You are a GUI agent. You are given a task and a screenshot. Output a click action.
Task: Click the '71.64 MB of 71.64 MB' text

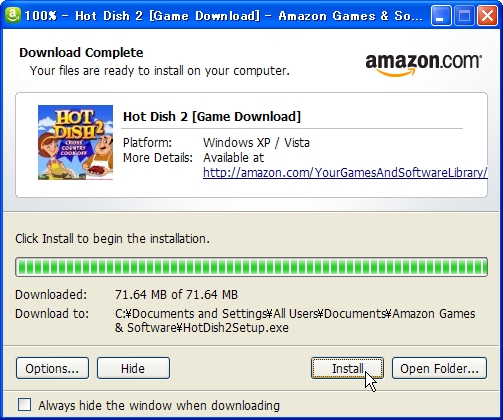[x=176, y=295]
